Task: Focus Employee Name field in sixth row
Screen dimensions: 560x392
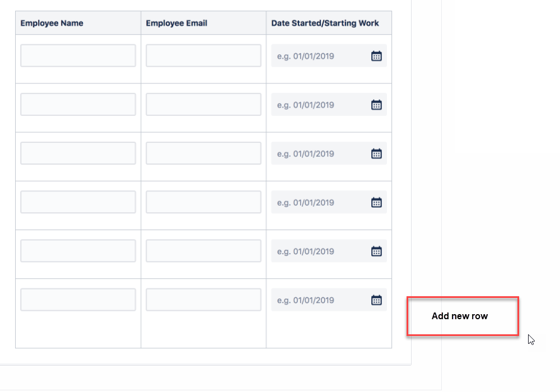Action: pos(78,300)
